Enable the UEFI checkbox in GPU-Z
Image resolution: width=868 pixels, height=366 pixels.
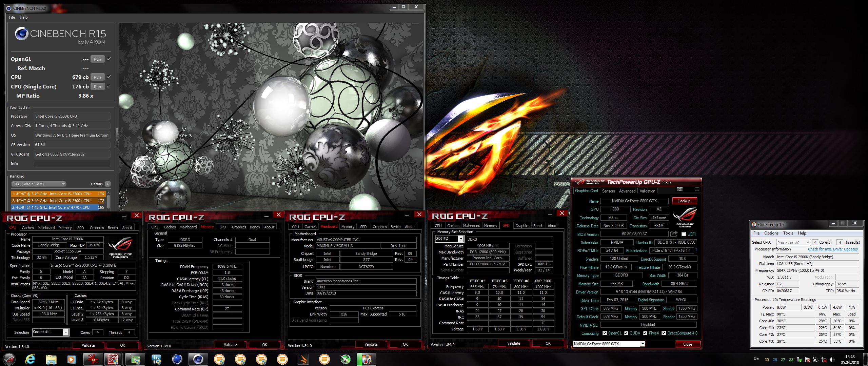(x=684, y=234)
